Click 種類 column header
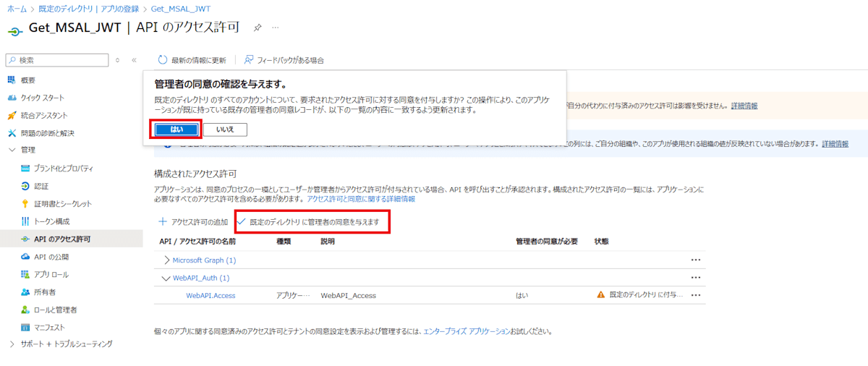Viewport: 868px width, 366px height. pyautogui.click(x=284, y=241)
